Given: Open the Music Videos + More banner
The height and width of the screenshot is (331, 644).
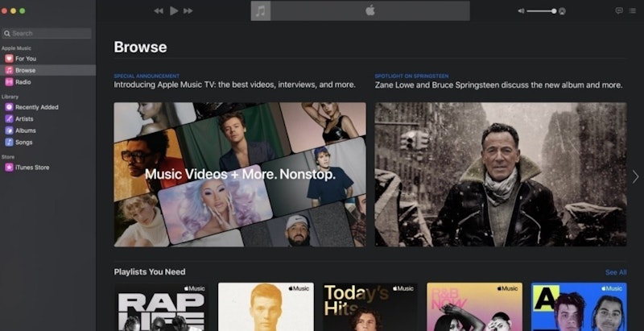Looking at the screenshot, I should [240, 175].
